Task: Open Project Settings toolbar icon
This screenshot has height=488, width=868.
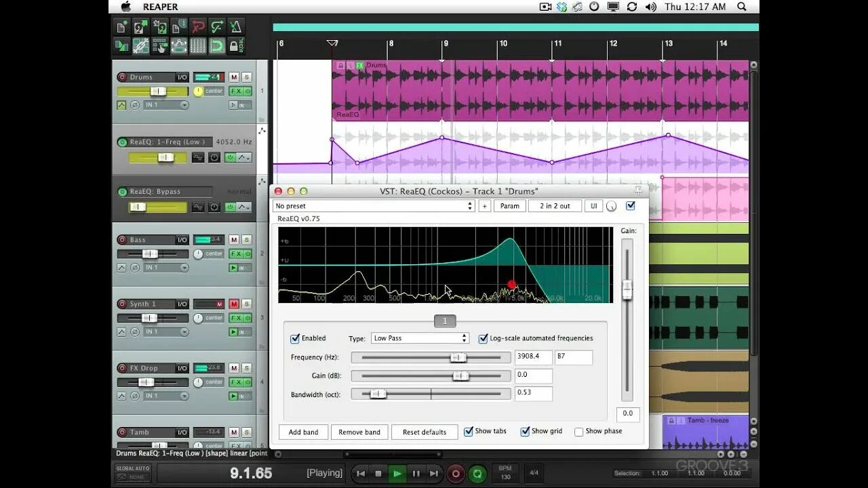Action: [x=179, y=27]
